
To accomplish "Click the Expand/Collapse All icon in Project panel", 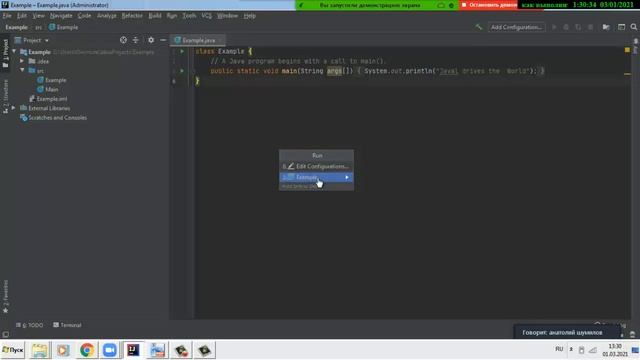I will click(136, 40).
